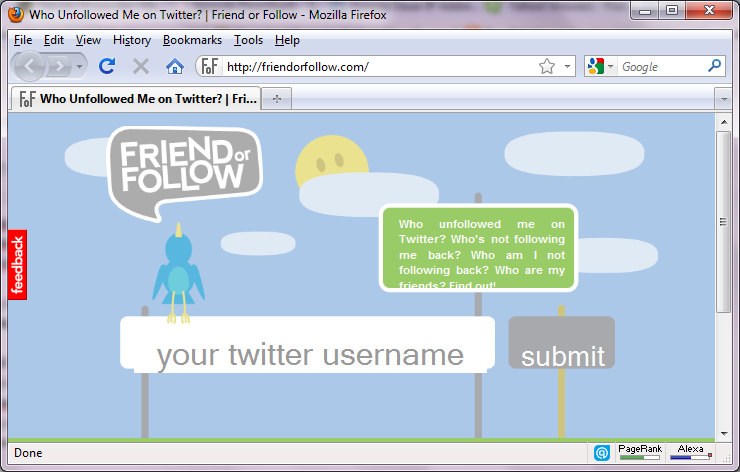Click the friendorfollow.com address field

(x=380, y=67)
